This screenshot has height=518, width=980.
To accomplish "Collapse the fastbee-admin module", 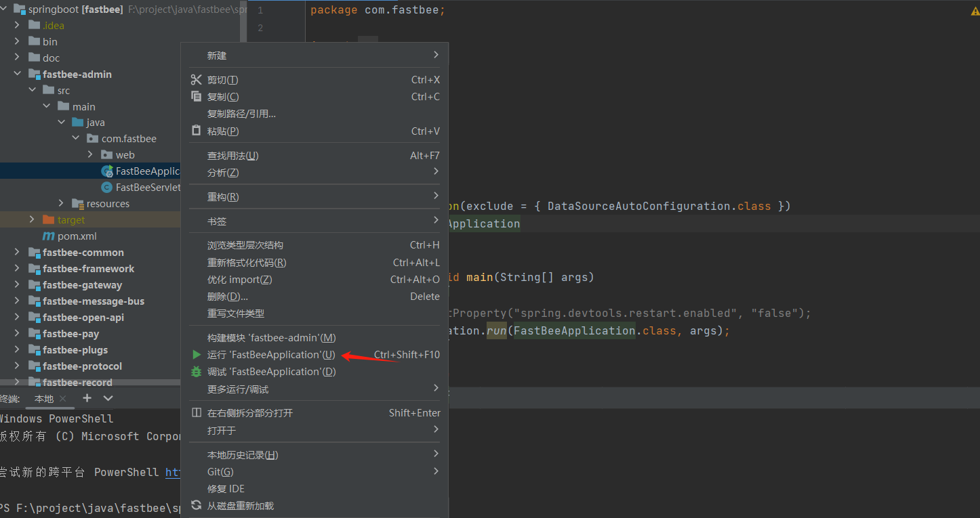I will [x=17, y=74].
